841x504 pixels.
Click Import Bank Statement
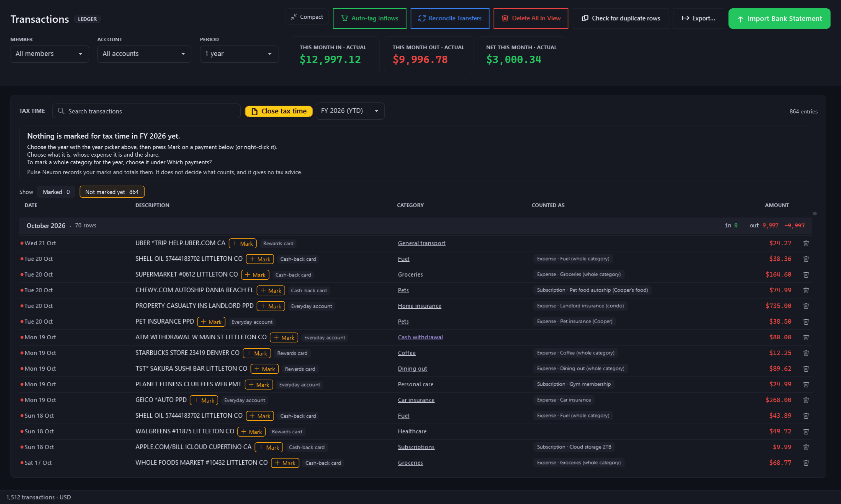pos(779,18)
